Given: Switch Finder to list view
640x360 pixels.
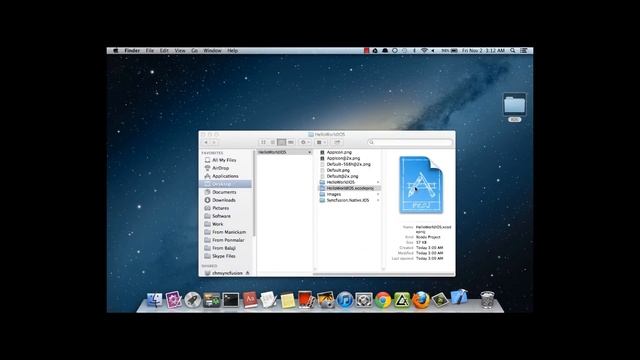Looking at the screenshot, I should (272, 142).
